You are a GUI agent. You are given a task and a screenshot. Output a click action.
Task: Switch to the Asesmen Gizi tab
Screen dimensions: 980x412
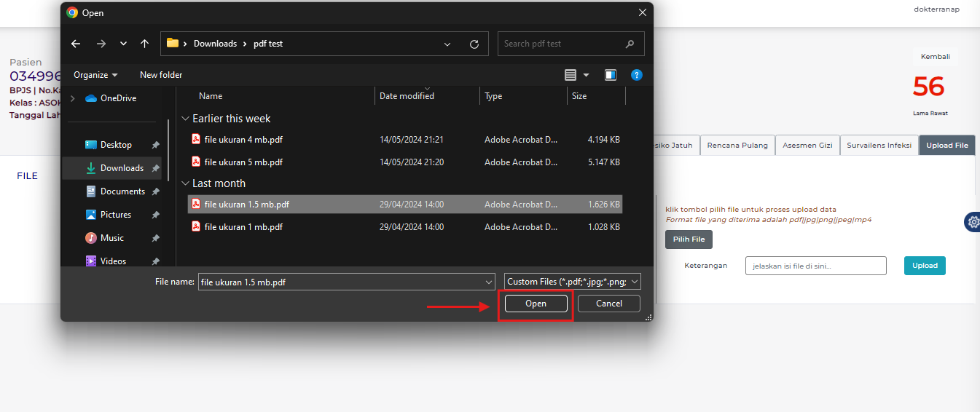click(x=807, y=146)
